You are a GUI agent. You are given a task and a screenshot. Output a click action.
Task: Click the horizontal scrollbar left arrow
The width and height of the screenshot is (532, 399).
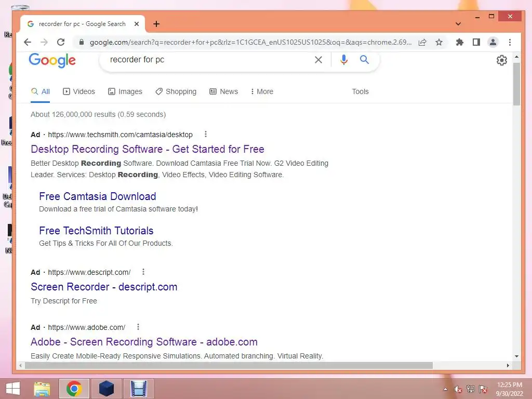click(x=21, y=365)
